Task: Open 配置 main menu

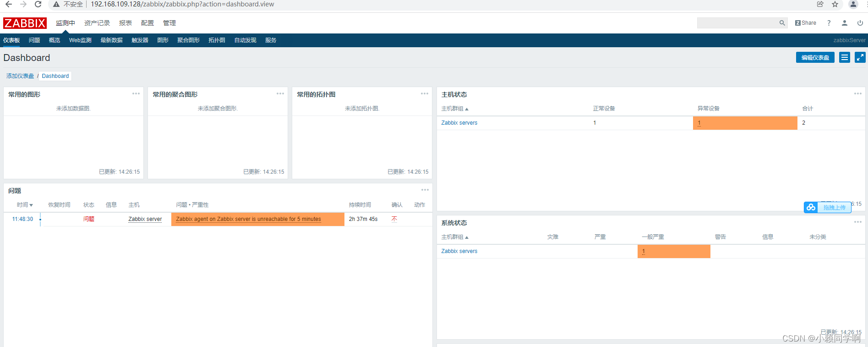Action: 147,23
